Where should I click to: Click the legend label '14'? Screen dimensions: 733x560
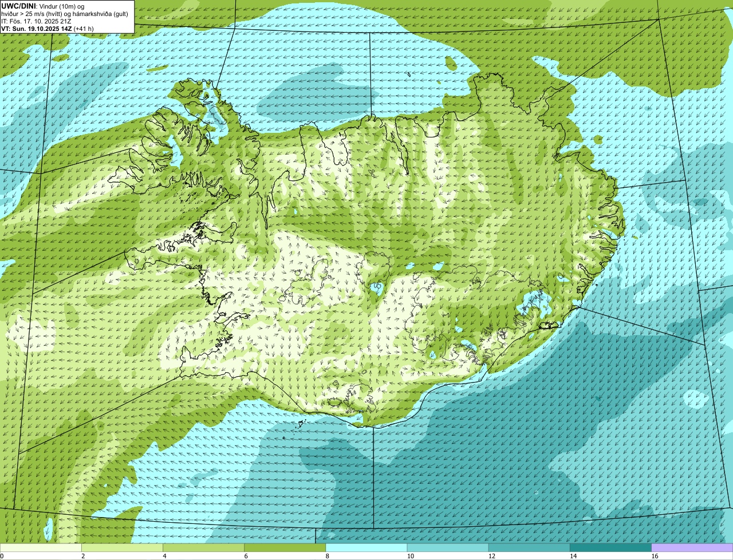[573, 556]
